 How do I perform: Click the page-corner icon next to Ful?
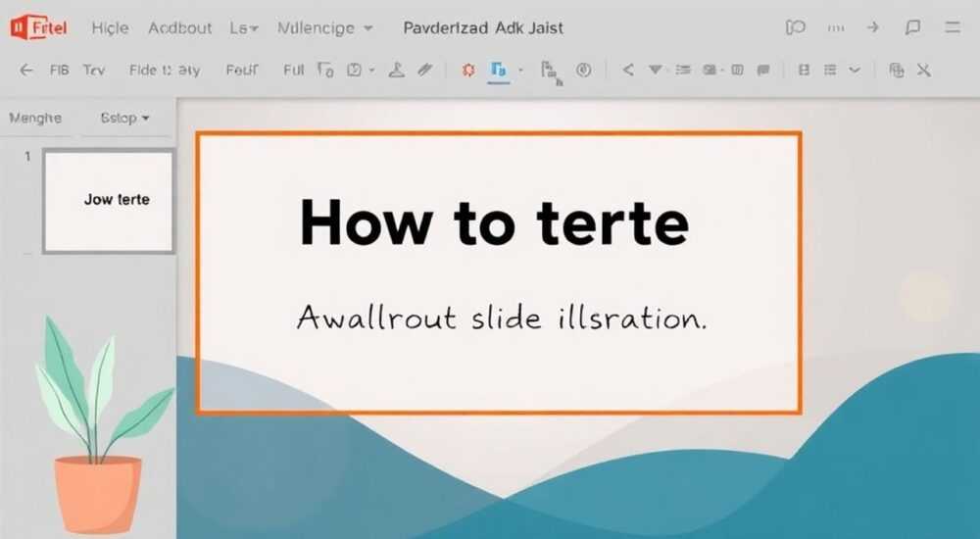coord(325,70)
